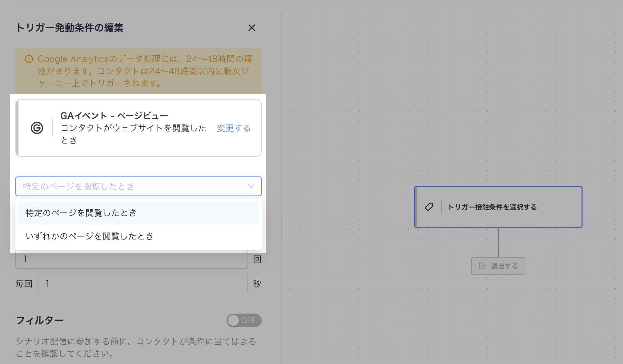
Task: Close the トリガー発動条件の編集 panel
Action: click(x=251, y=28)
